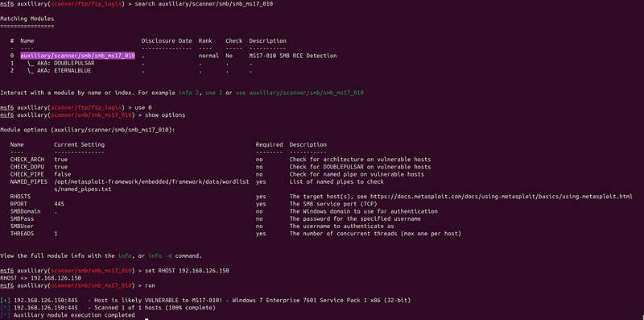
Task: Click the highlighted auxiliary/scanner/smb/smb_ms17_010 module name
Action: tap(77, 56)
